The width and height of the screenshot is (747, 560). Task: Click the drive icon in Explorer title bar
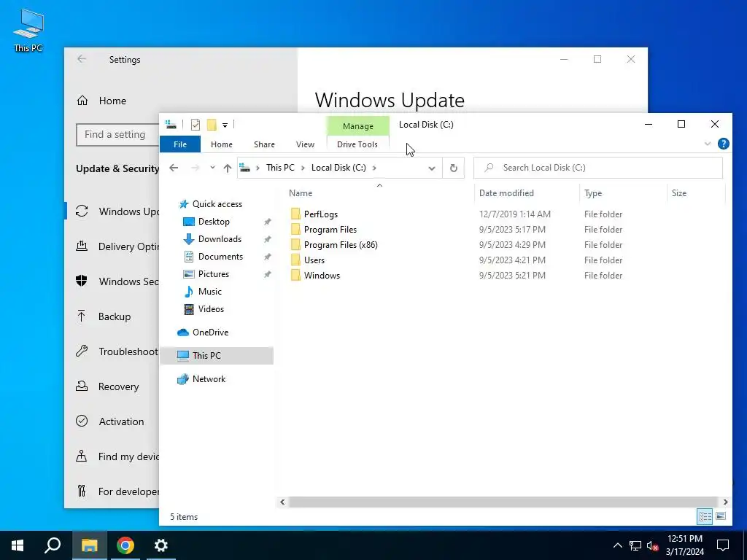[171, 125]
